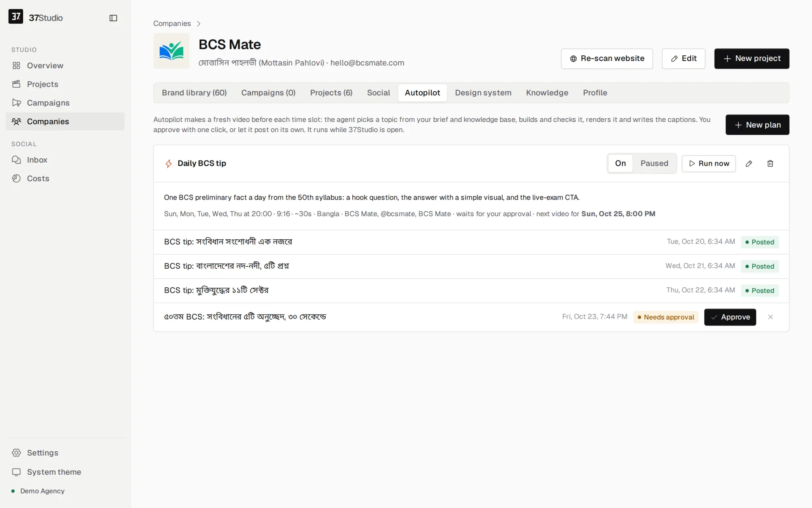Screen dimensions: 812x508
Task: Click the Edit company button
Action: [683, 59]
